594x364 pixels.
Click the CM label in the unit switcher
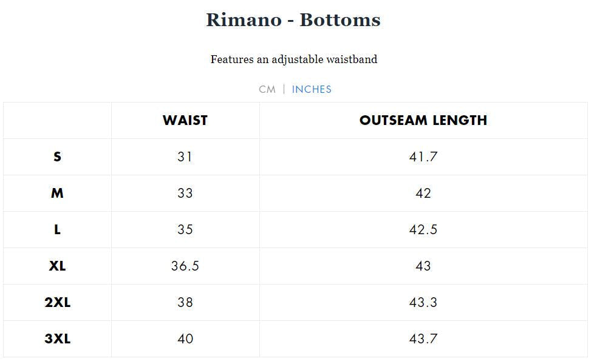pyautogui.click(x=267, y=89)
